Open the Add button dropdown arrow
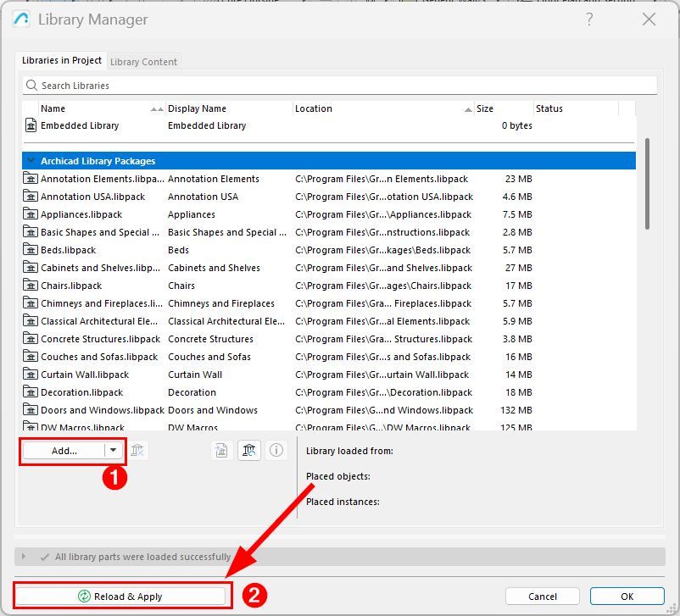This screenshot has width=680, height=616. click(x=113, y=450)
